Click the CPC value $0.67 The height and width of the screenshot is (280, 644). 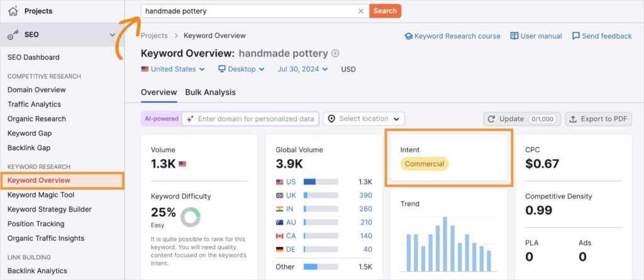542,164
